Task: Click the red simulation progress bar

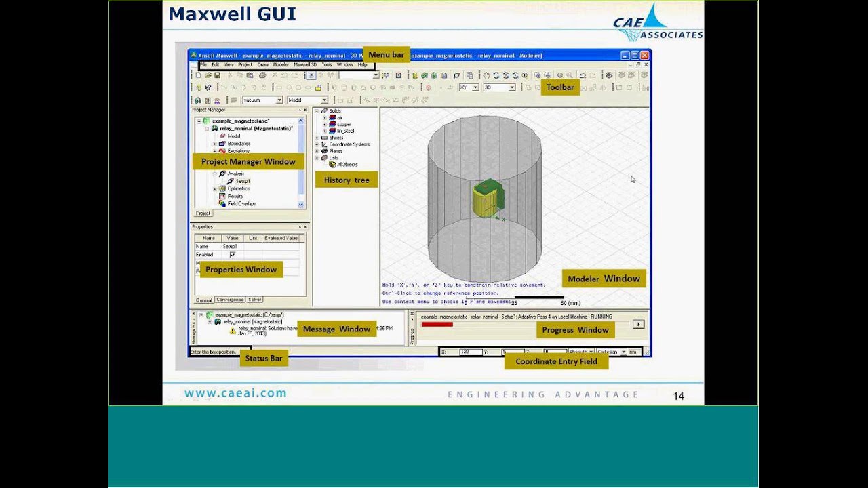Action: [437, 324]
